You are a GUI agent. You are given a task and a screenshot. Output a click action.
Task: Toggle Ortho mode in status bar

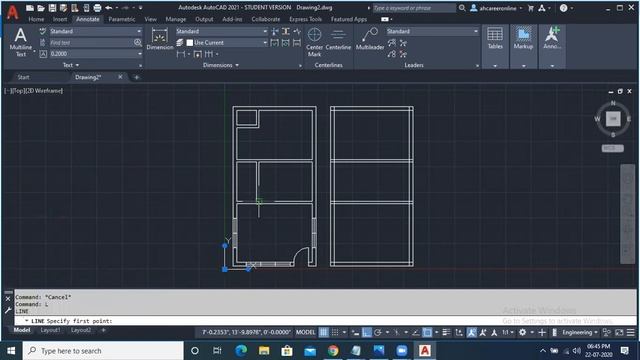click(x=367, y=333)
